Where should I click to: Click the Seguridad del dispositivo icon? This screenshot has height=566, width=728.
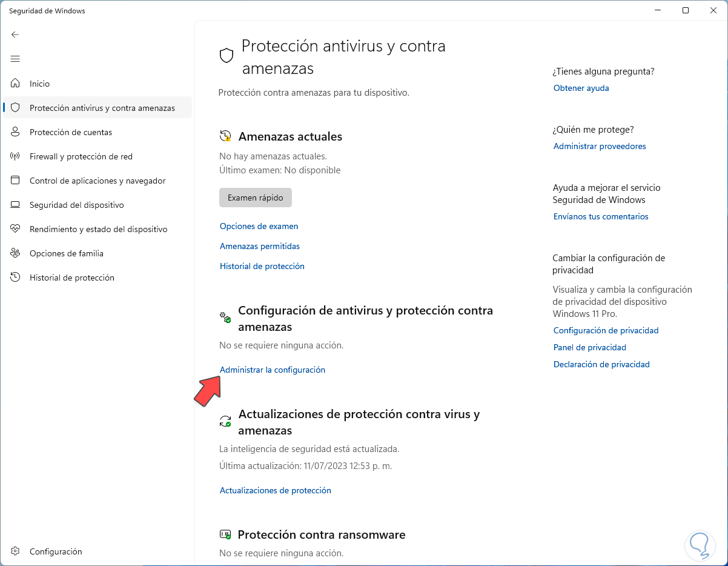click(16, 205)
